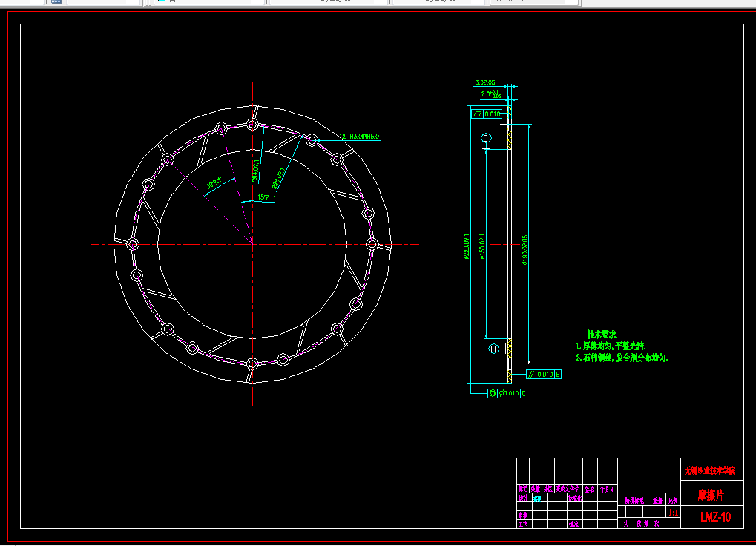Click technical requirement line 2 石棉制坯
Viewport: 756px width, 546px height.
click(x=622, y=358)
